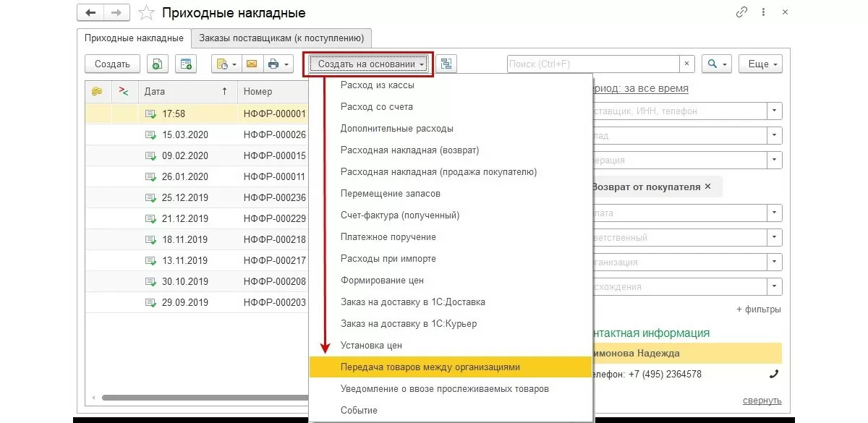Viewport: 868px width, 423px height.
Task: Select 'Расход из кассы' menu item
Action: (451, 85)
